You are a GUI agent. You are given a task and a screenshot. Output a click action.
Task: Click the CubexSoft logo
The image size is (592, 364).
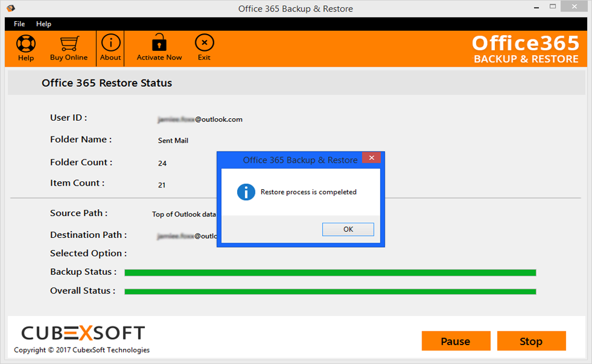click(83, 333)
